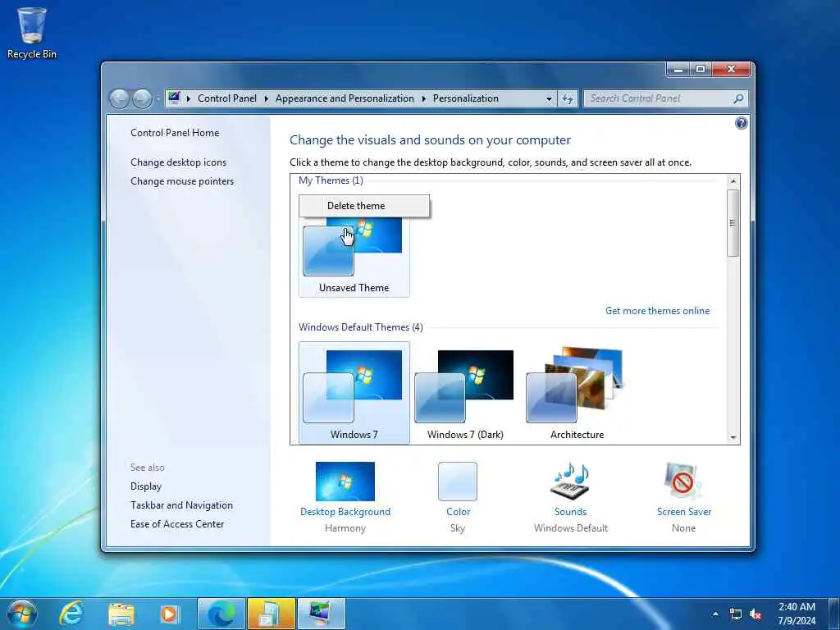Screen dimensions: 840x630
Task: Show hidden system tray icons
Action: (715, 614)
